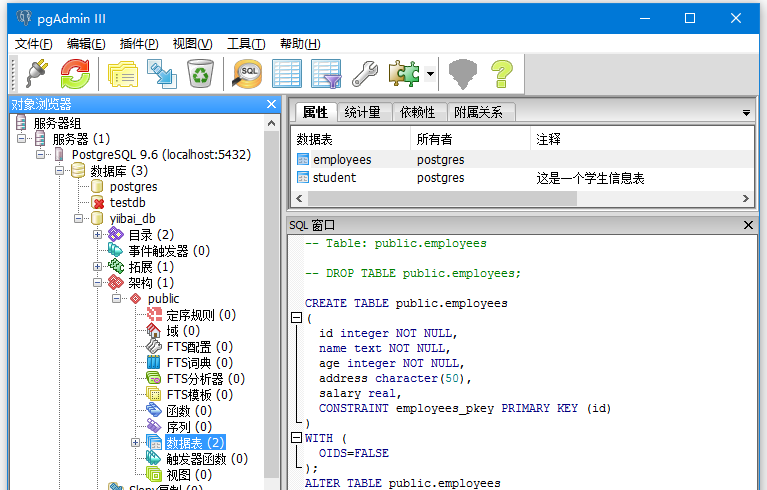Select FTS词典 (0) tree item
This screenshot has width=767, height=490.
(200, 363)
